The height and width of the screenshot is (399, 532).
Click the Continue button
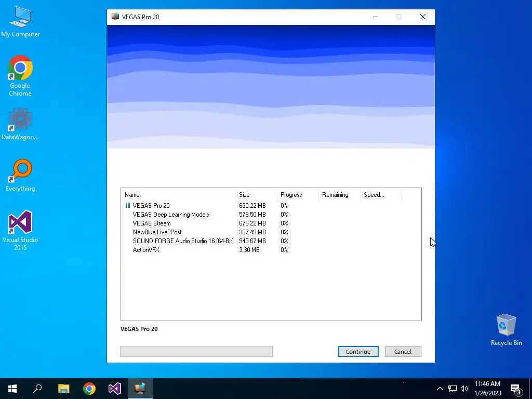coord(358,352)
